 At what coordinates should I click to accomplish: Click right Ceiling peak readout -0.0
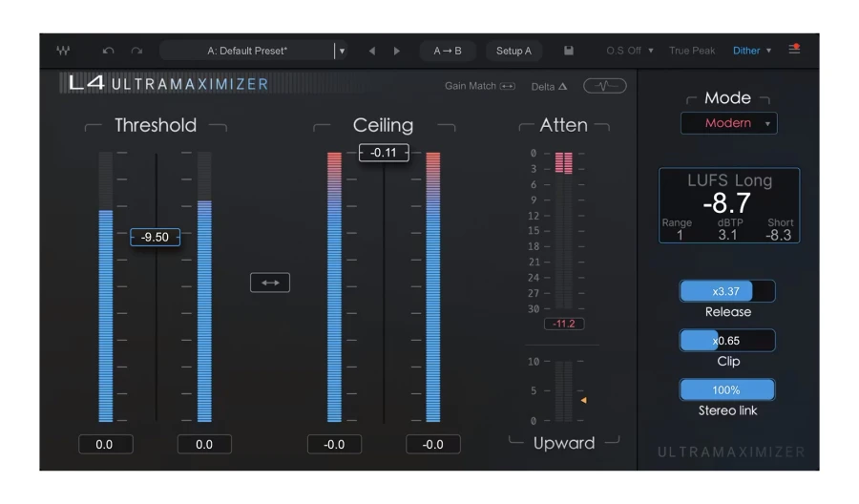pos(432,444)
